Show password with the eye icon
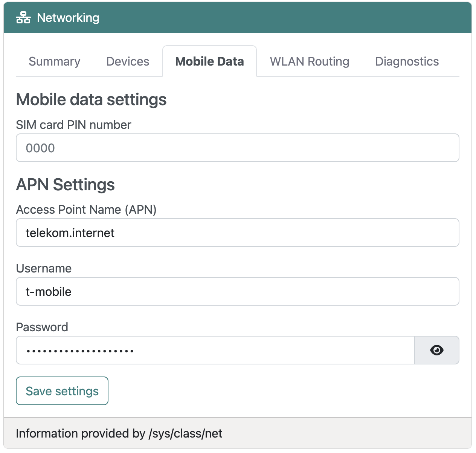The height and width of the screenshot is (453, 476). pyautogui.click(x=436, y=350)
